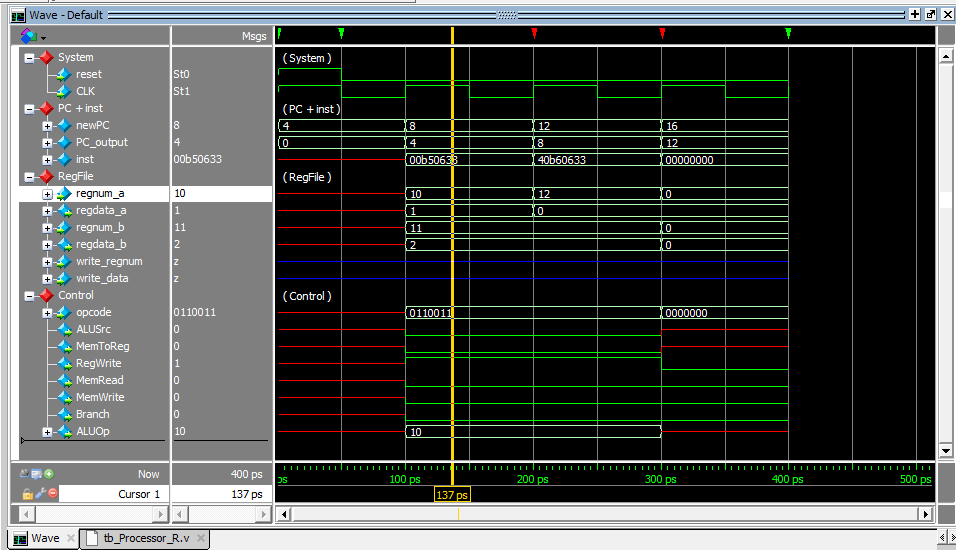Switch to the Wave tab
The image size is (956, 550).
point(45,538)
